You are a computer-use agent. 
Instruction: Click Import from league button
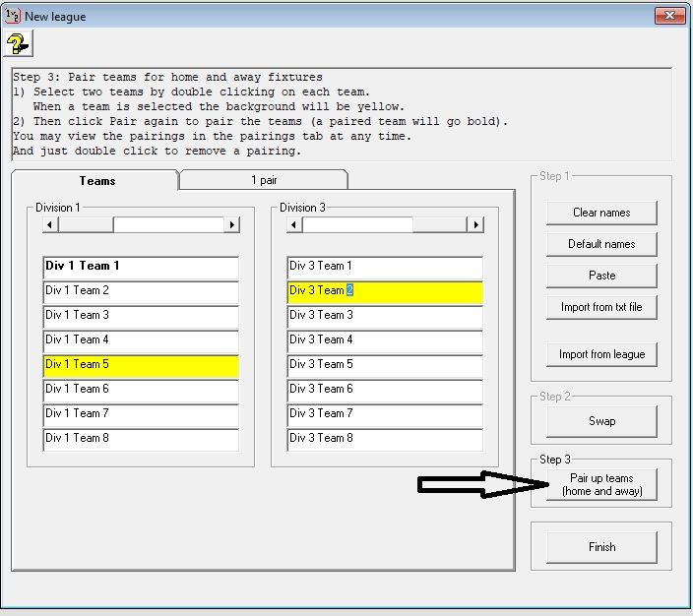click(x=601, y=354)
